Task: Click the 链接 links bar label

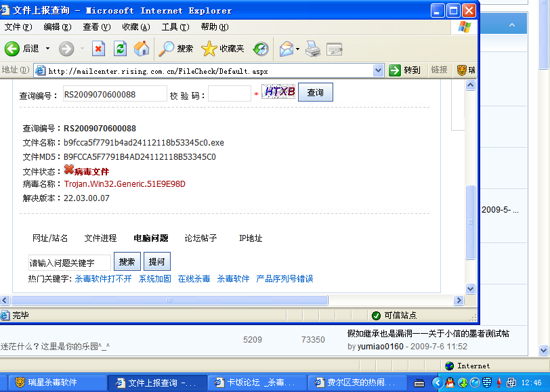Action: click(439, 70)
